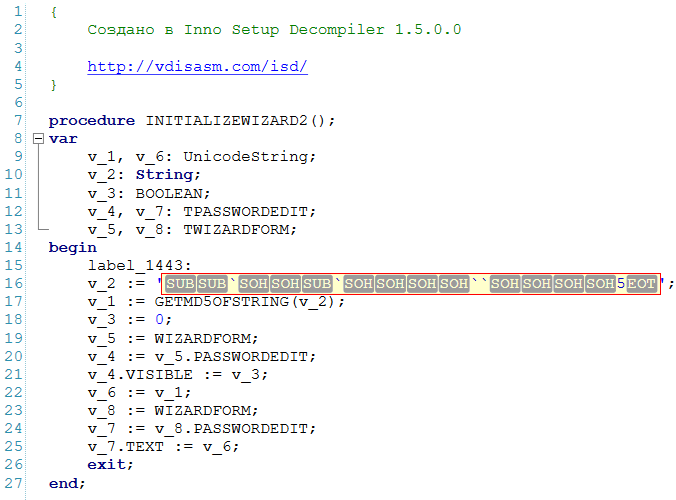
Task: Open the http://vdisasm.com/isd/ link
Action: 197,66
